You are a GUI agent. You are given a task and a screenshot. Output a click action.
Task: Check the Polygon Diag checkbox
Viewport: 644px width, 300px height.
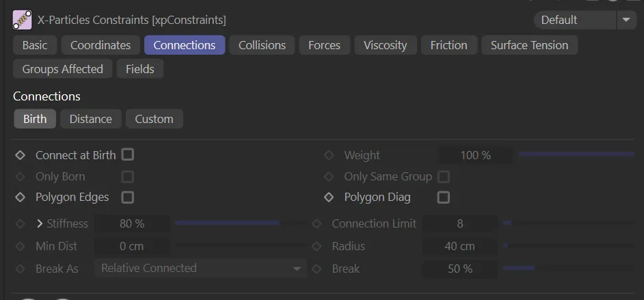[x=444, y=197]
